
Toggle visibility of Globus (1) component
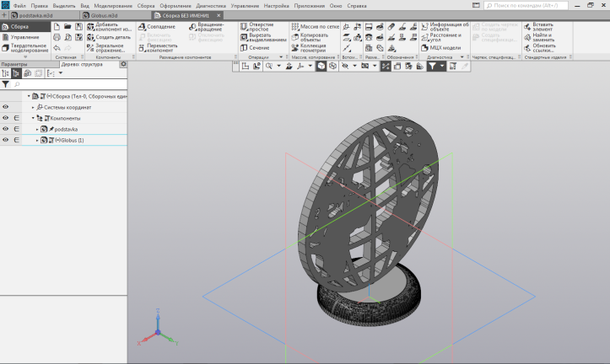click(x=6, y=140)
